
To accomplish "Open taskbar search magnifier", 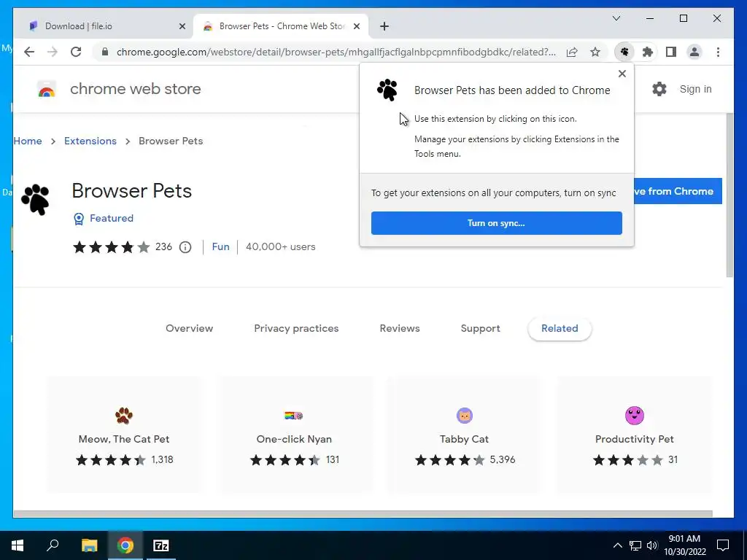I will coord(53,545).
